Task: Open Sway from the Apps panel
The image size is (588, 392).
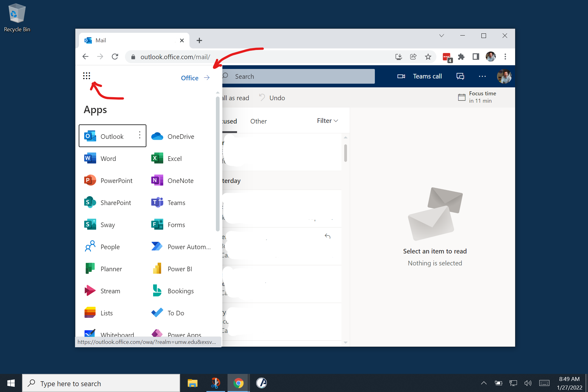Action: click(100, 225)
